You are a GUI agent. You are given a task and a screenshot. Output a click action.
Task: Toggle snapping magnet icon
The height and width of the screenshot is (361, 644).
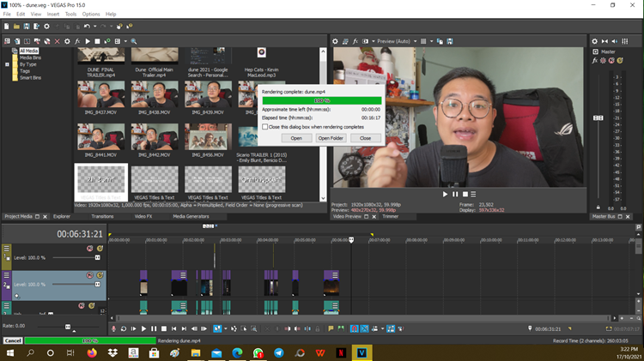[354, 328]
